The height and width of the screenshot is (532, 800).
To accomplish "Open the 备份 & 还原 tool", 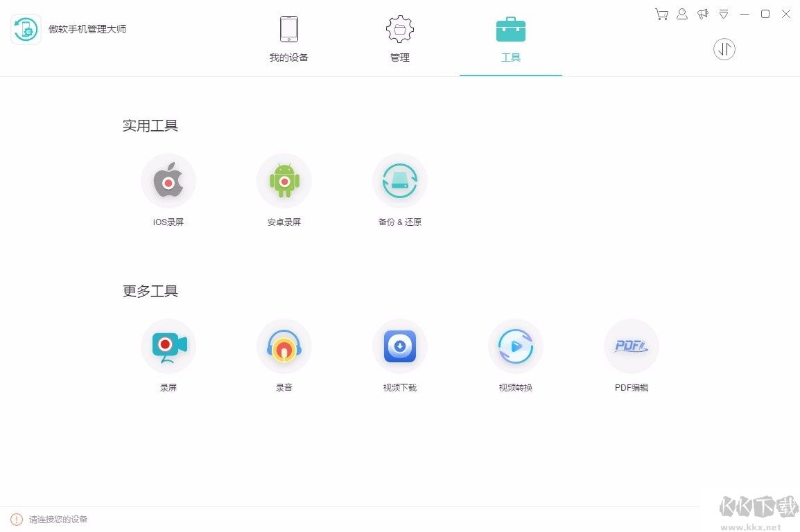I will (x=400, y=181).
